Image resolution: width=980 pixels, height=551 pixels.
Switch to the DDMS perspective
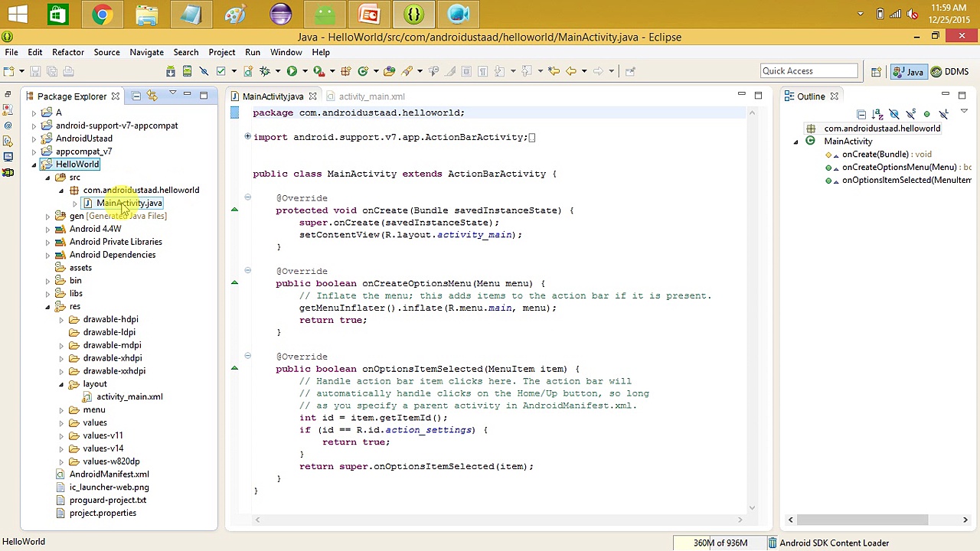[x=949, y=71]
